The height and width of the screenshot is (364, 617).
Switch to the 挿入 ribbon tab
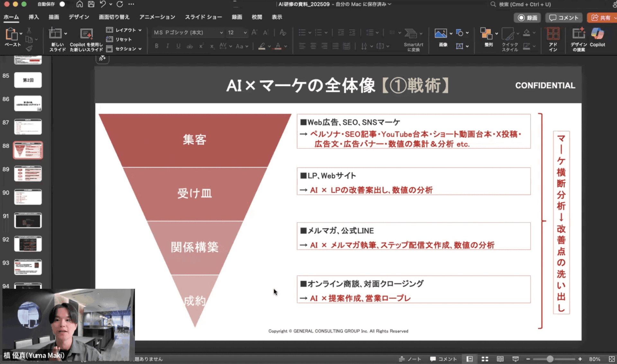click(34, 17)
